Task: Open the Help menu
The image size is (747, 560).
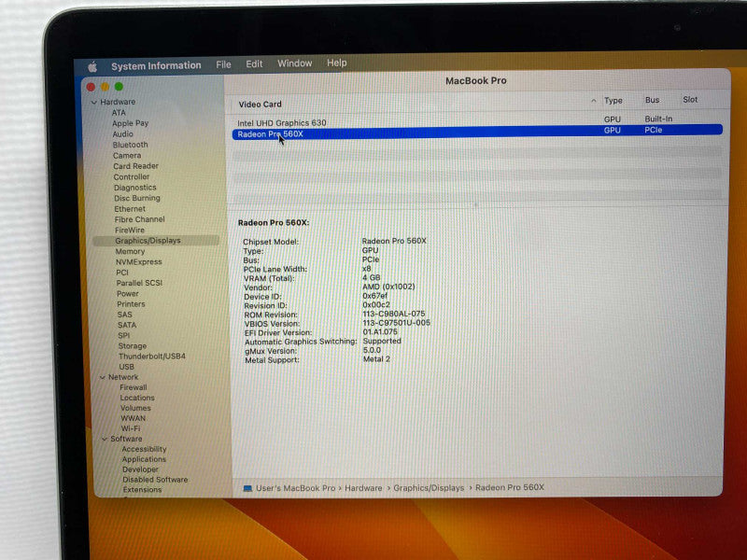Action: [336, 63]
